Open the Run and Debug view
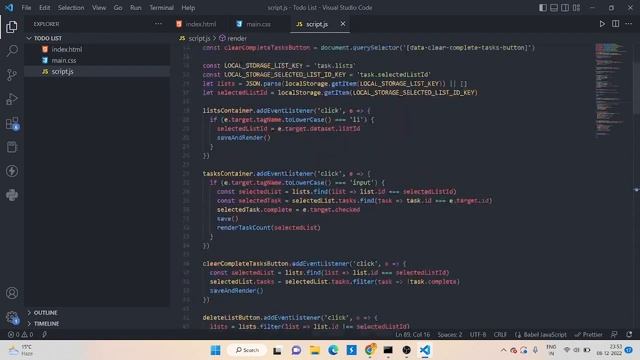This screenshot has width=640, height=360. (x=12, y=99)
